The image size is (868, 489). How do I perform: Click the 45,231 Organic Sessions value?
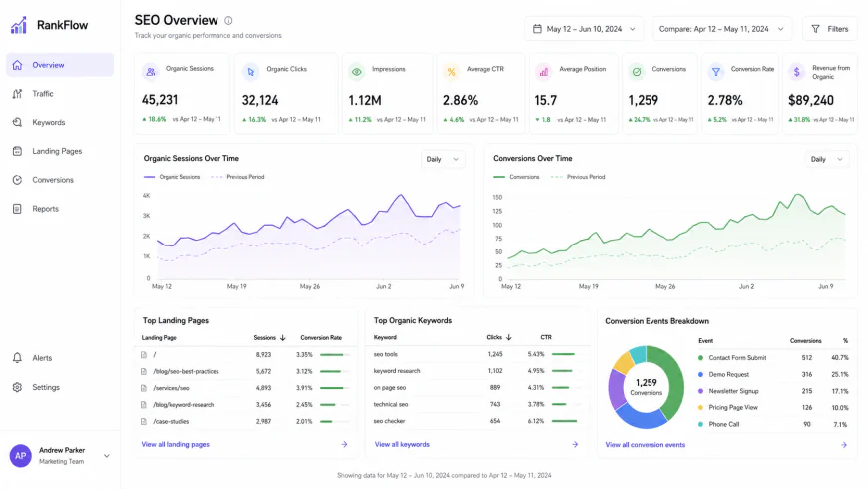pos(160,100)
